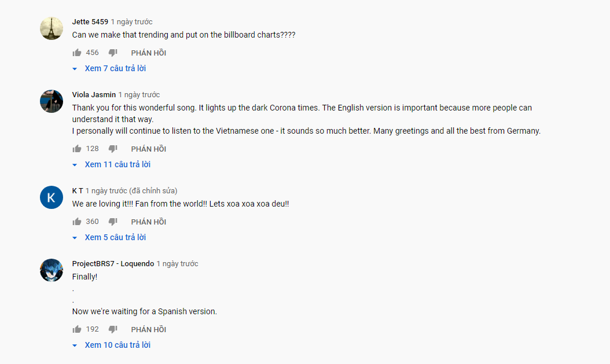
Task: Expand 'Xem 11 câu trả lời' replies
Action: click(112, 164)
